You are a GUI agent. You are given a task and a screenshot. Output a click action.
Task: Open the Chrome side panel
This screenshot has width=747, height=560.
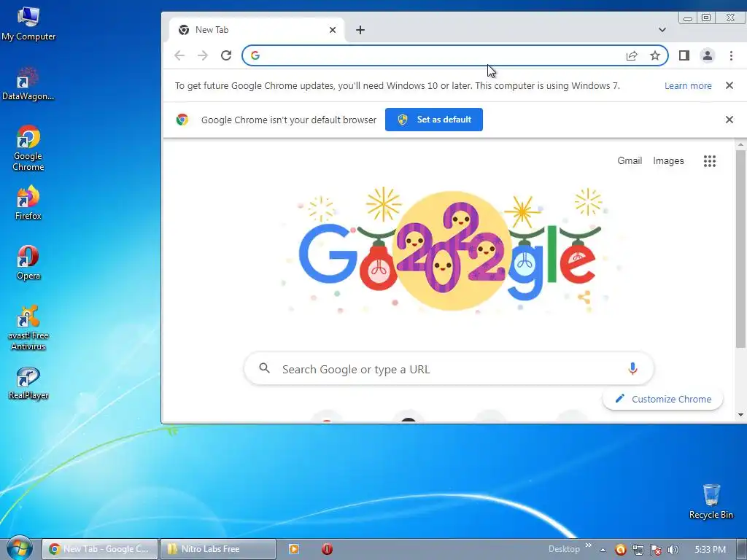pyautogui.click(x=684, y=55)
